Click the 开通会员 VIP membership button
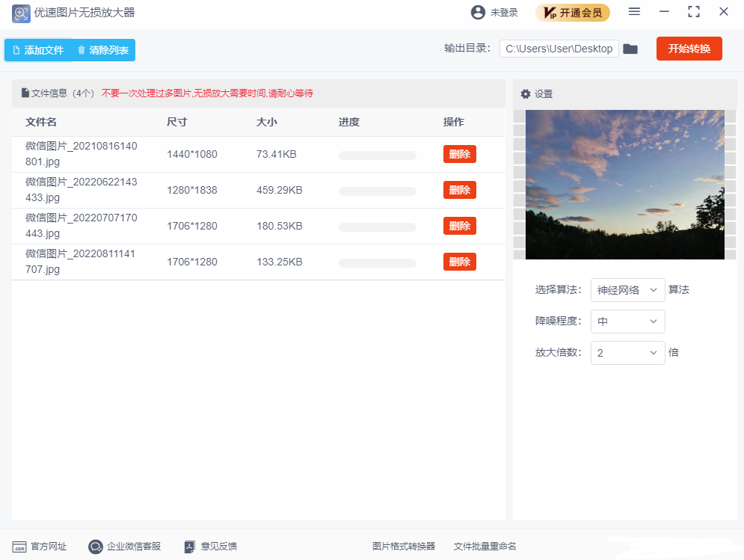Viewport: 744px width, 560px height. (573, 13)
